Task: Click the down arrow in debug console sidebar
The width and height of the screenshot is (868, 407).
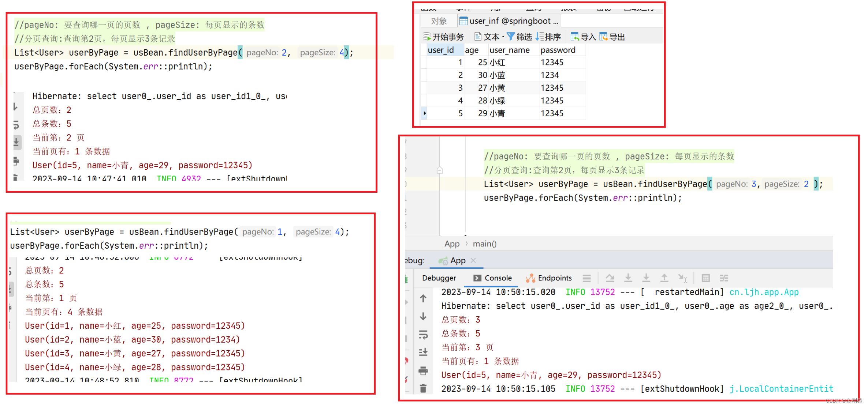Action: coord(423,316)
